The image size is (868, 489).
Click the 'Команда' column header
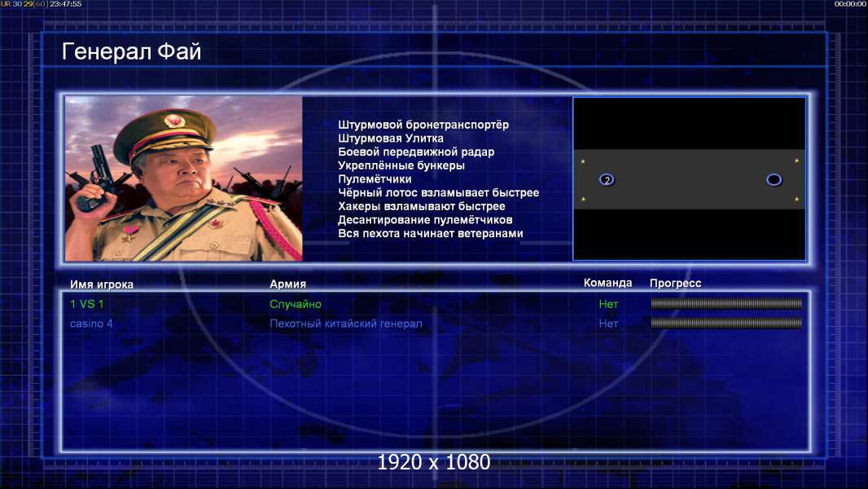click(x=607, y=283)
